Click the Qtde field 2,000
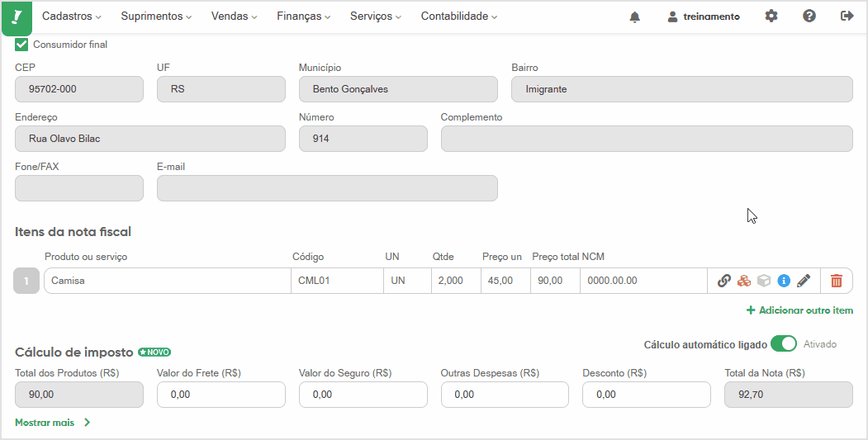 (456, 281)
